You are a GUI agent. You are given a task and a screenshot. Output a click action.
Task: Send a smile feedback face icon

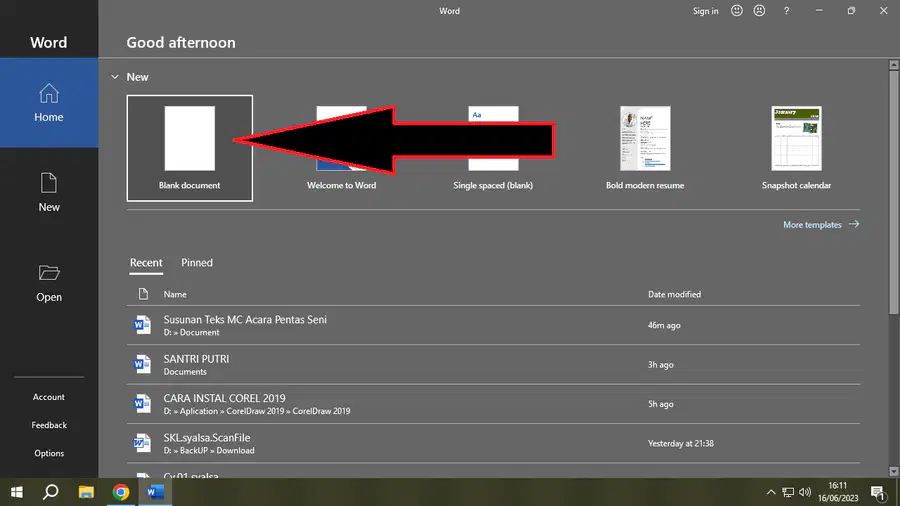pyautogui.click(x=736, y=11)
